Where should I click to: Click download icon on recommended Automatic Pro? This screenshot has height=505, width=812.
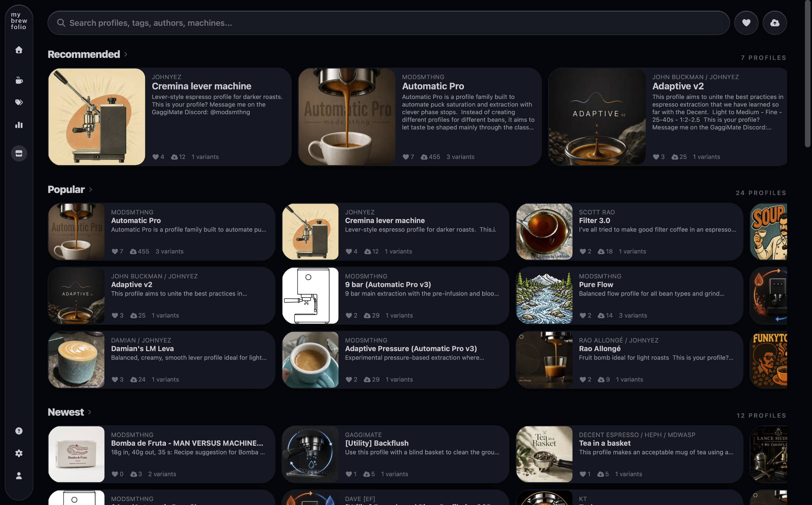point(424,157)
